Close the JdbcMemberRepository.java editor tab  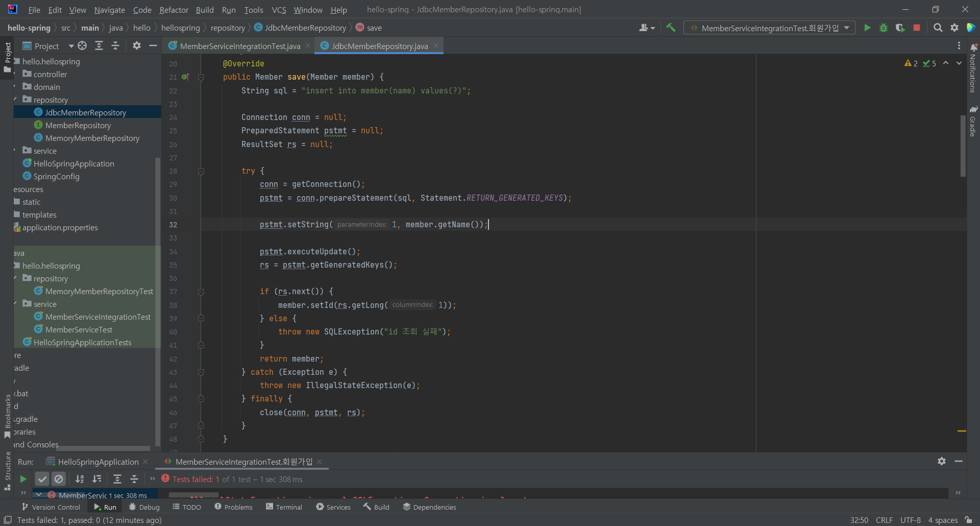[x=436, y=45]
